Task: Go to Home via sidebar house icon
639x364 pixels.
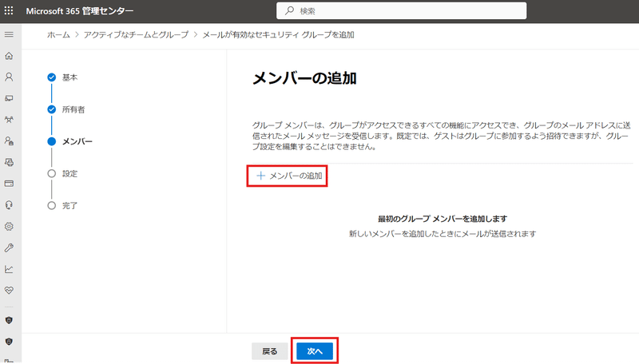Action: pyautogui.click(x=9, y=56)
